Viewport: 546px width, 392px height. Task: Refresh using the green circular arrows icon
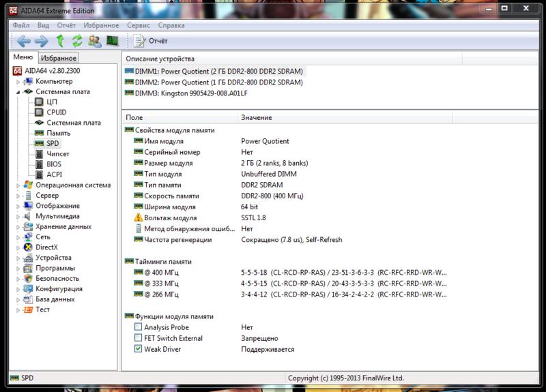click(x=77, y=41)
